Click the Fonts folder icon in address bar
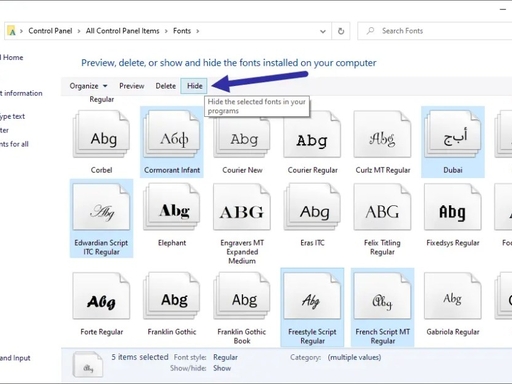This screenshot has height=384, width=512. (11, 31)
